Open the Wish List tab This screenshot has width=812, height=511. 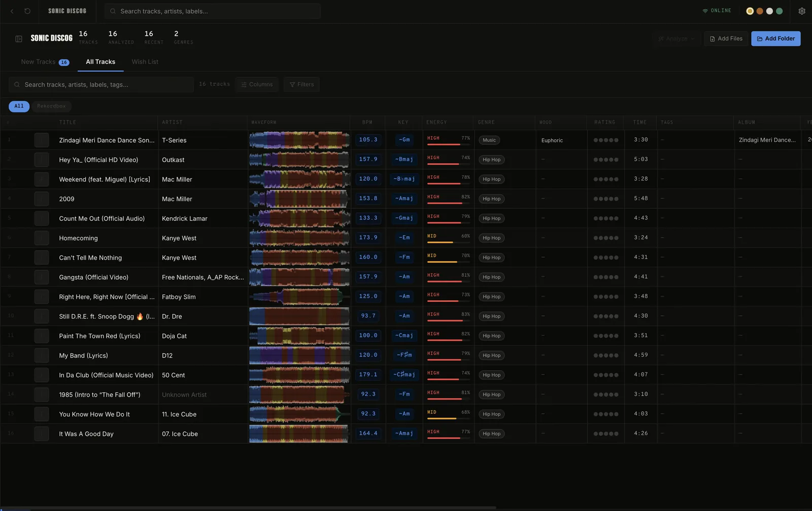coord(145,62)
